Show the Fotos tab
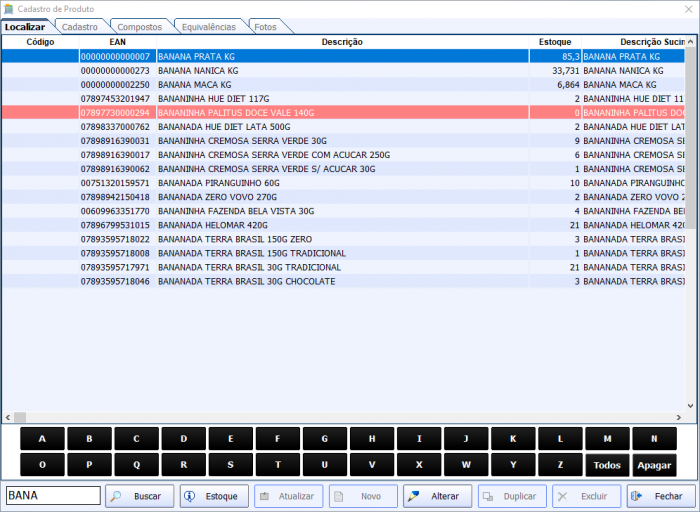 tap(265, 27)
